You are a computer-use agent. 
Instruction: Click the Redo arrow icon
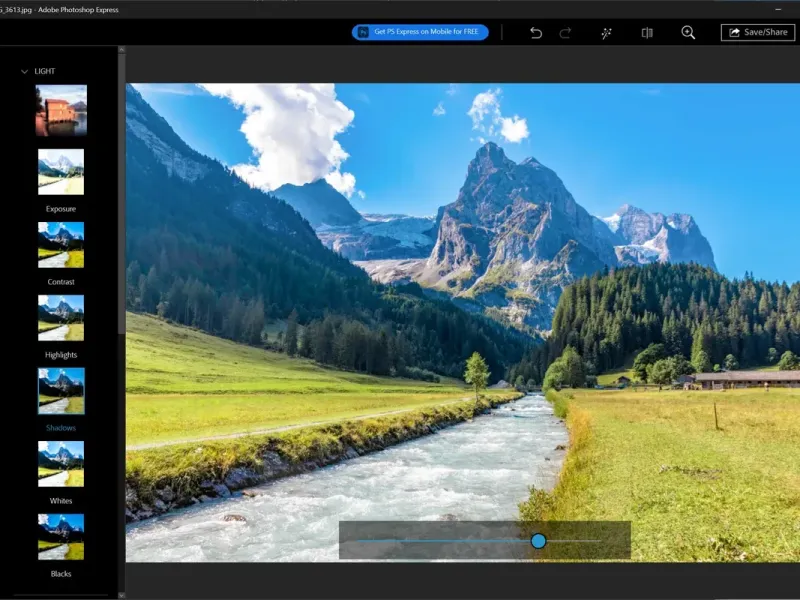[x=565, y=33]
